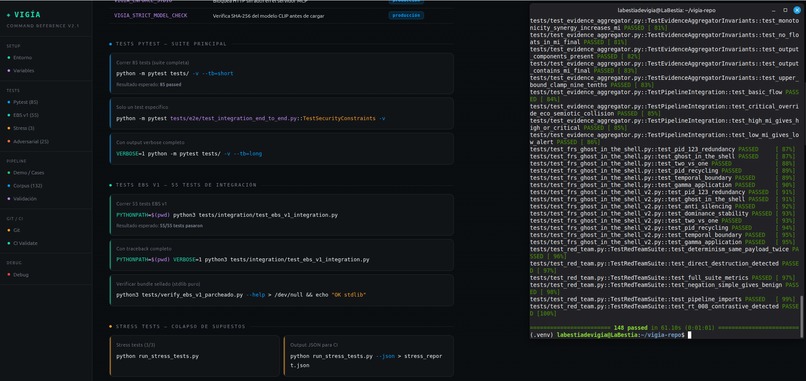
Task: Open EBS v1 (55) sidebar entry
Action: (26, 115)
